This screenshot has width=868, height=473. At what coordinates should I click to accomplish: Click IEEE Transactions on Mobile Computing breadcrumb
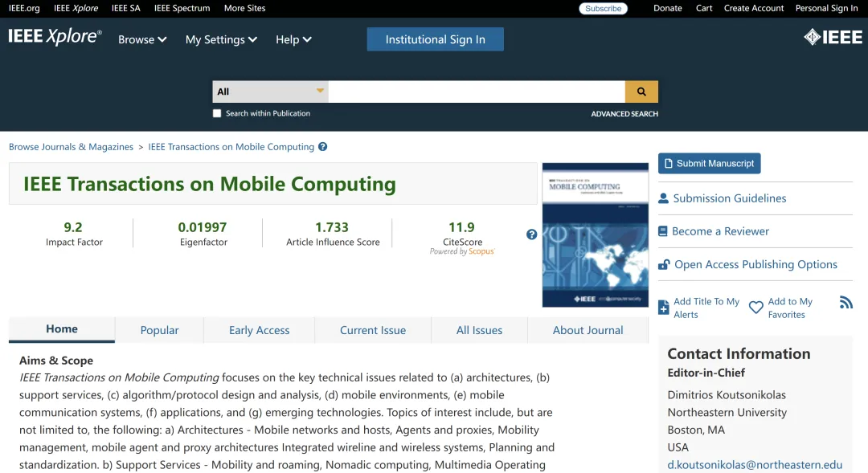(x=231, y=147)
